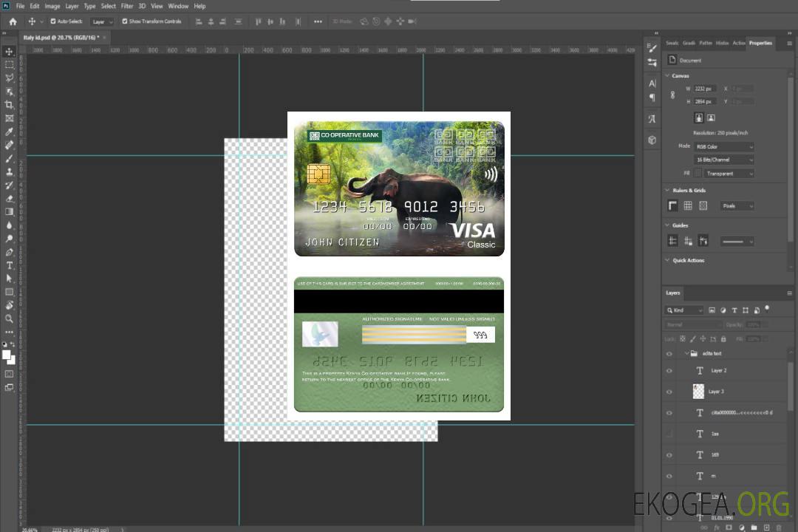The width and height of the screenshot is (798, 532).
Task: Select the Gradient tool
Action: (9, 212)
